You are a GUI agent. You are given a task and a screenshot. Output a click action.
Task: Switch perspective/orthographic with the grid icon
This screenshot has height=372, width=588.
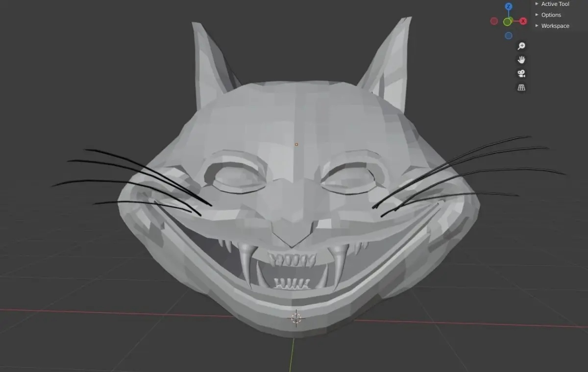click(521, 87)
